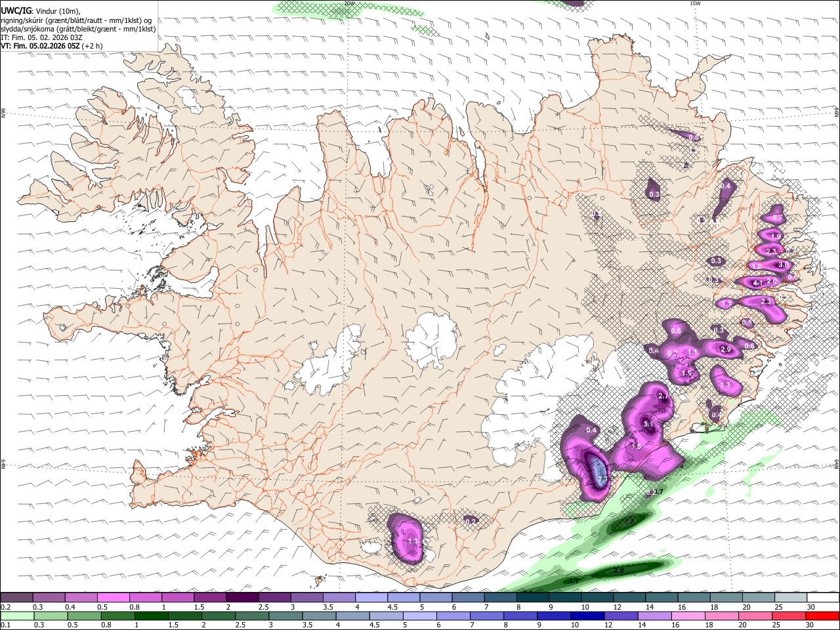Viewport: 840px width, 630px height.
Task: Select the bright red swatch labeled 30 in bottom legend row
Action: tap(822, 616)
